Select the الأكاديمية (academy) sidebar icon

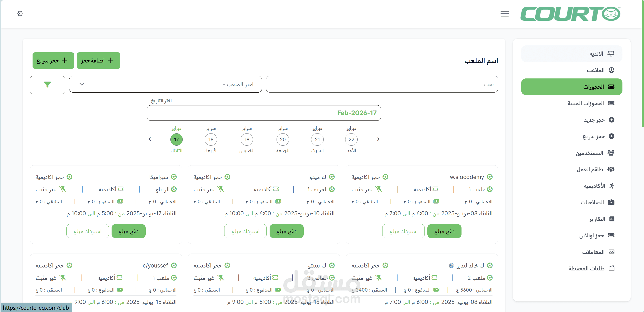[612, 186]
